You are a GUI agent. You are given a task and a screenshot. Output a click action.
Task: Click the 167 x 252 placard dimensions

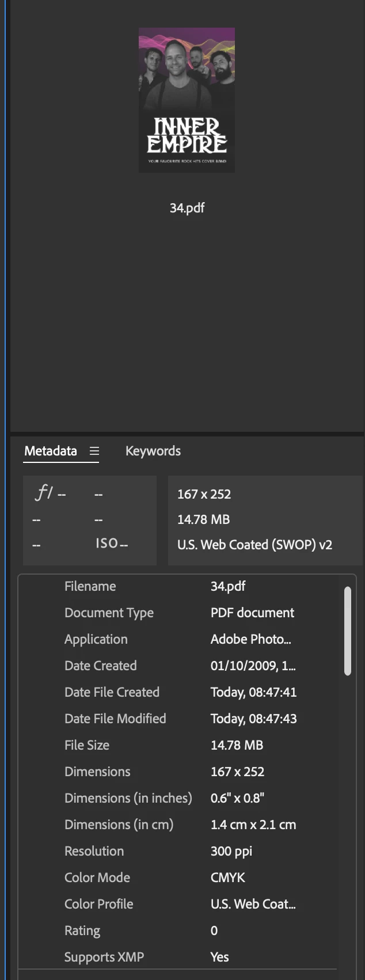click(x=204, y=494)
